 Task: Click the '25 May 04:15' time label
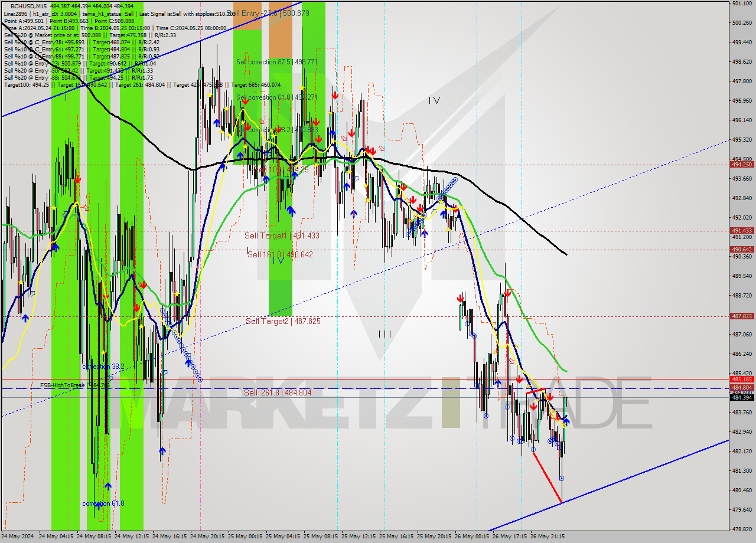click(x=283, y=537)
